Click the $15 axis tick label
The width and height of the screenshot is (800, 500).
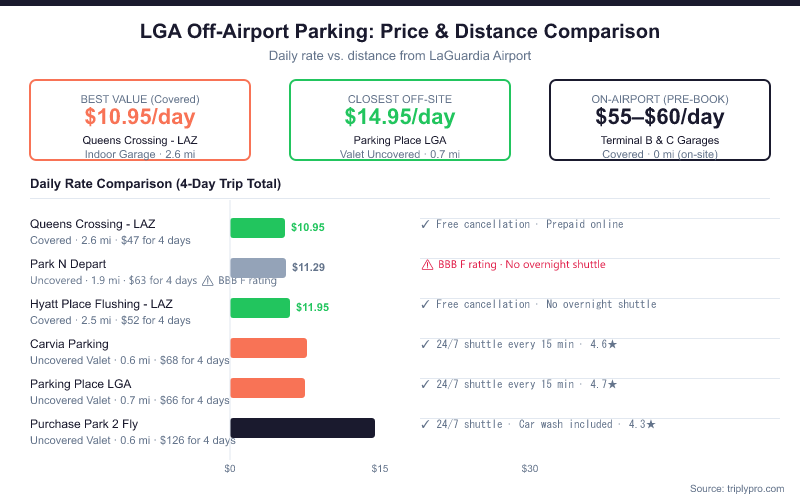tap(380, 468)
